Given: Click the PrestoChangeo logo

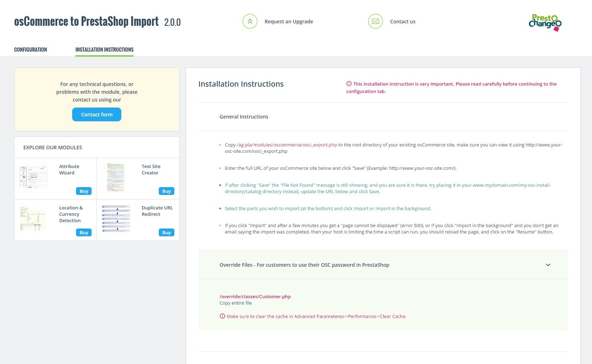Looking at the screenshot, I should (545, 23).
